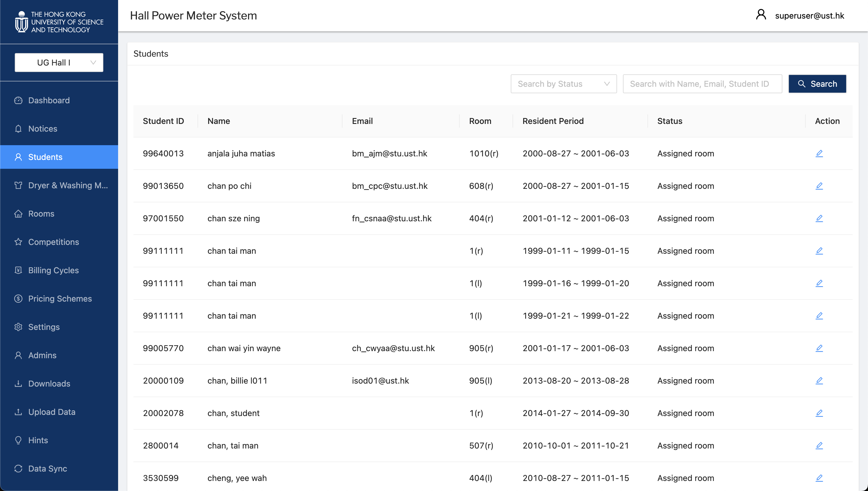Viewport: 868px width, 491px height.
Task: Open Pricing Schemes section
Action: point(60,298)
